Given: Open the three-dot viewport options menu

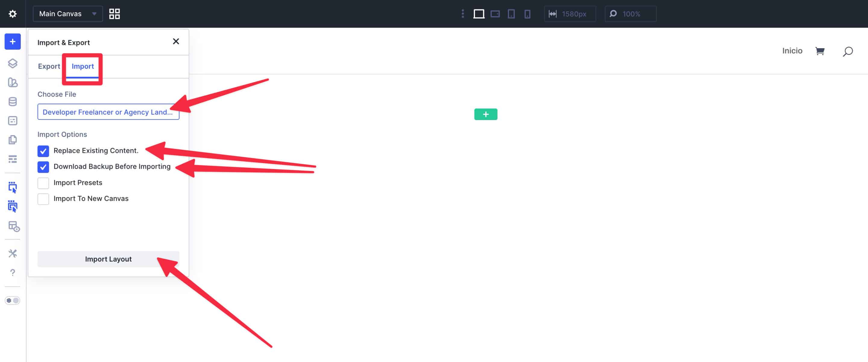Looking at the screenshot, I should coord(462,14).
